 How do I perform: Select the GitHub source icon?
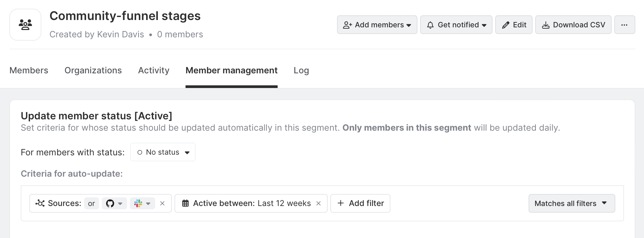tap(110, 203)
